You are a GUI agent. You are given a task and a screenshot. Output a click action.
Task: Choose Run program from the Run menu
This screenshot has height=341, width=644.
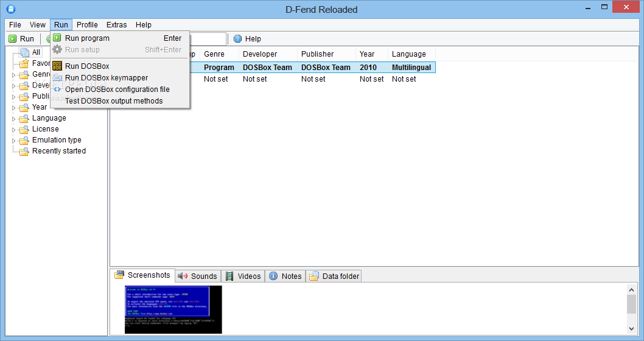(x=120, y=38)
